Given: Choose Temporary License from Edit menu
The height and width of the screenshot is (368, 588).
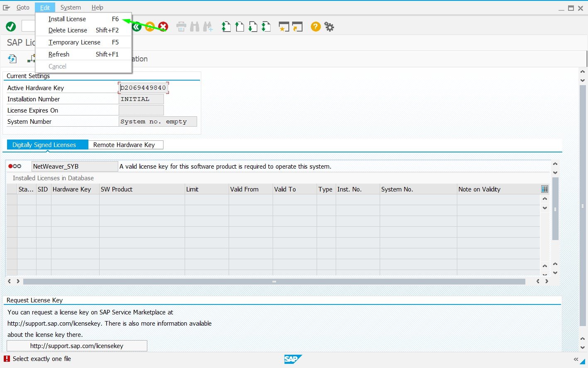Looking at the screenshot, I should [x=83, y=42].
